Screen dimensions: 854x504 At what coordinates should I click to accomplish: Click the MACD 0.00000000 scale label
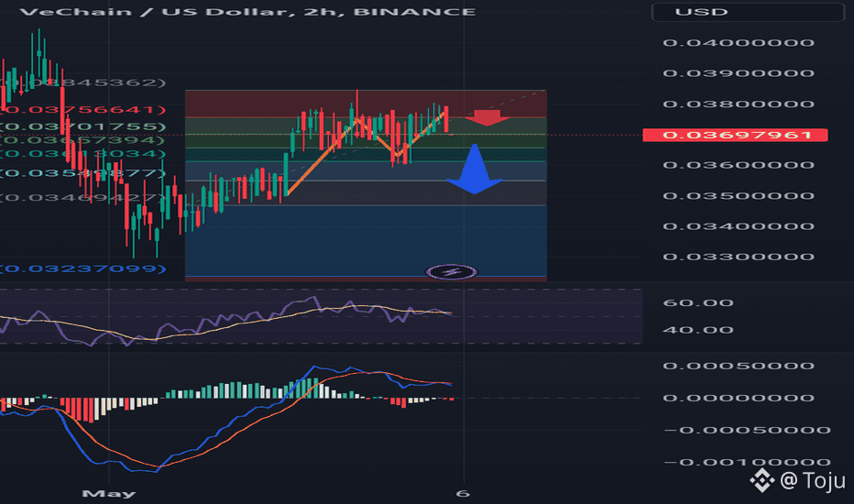pyautogui.click(x=739, y=398)
